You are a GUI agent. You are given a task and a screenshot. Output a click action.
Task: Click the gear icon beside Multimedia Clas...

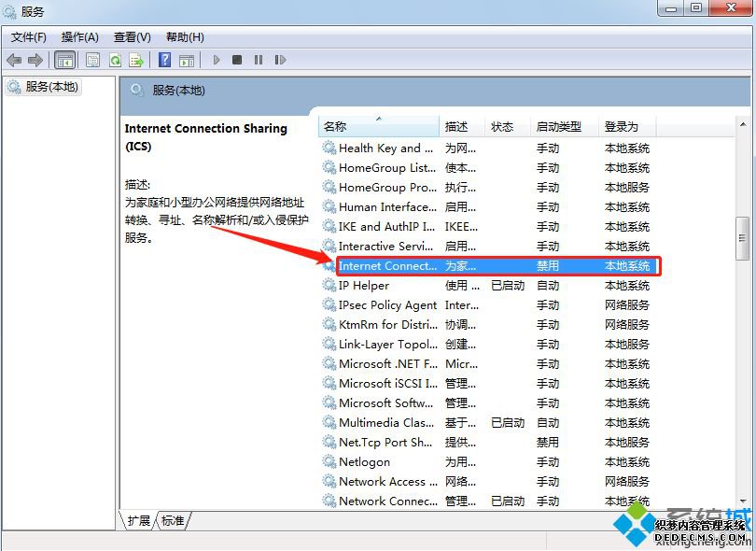[329, 423]
